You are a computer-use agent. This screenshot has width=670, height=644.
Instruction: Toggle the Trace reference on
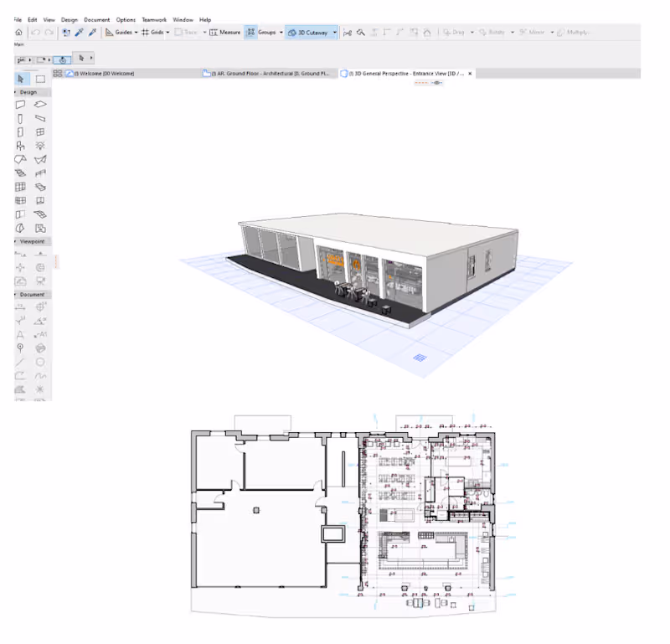click(x=184, y=32)
